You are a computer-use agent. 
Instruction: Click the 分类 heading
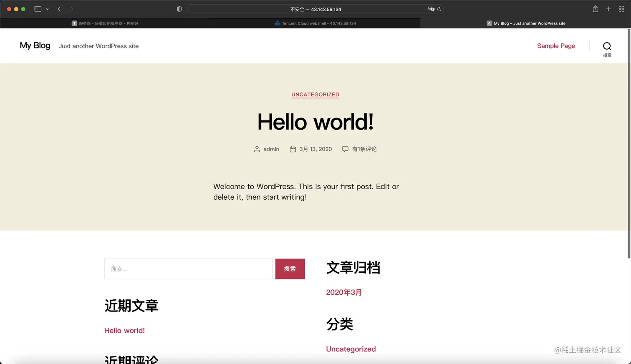click(x=340, y=324)
